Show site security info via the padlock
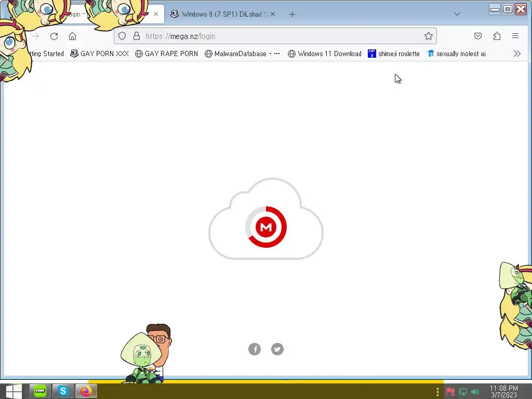 point(137,36)
